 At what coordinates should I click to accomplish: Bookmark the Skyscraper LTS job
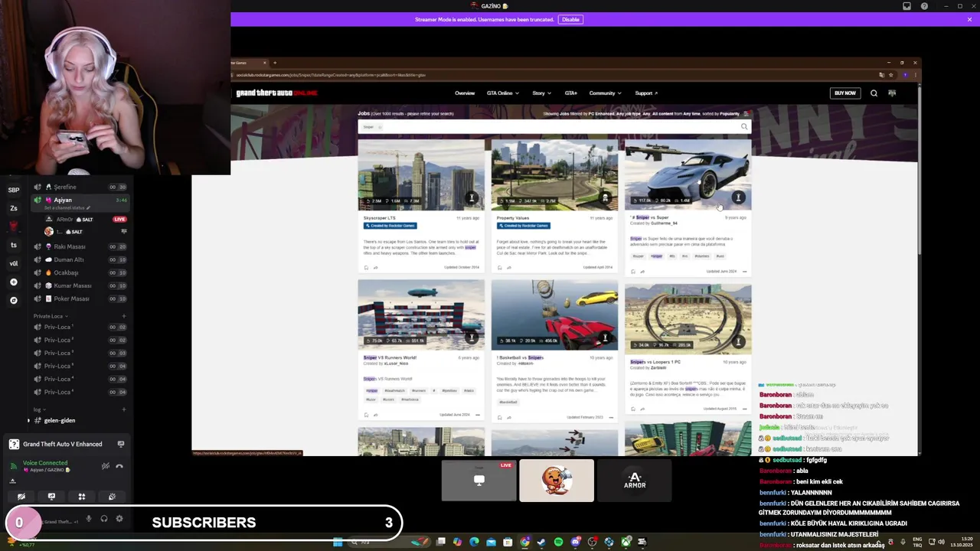pyautogui.click(x=366, y=267)
